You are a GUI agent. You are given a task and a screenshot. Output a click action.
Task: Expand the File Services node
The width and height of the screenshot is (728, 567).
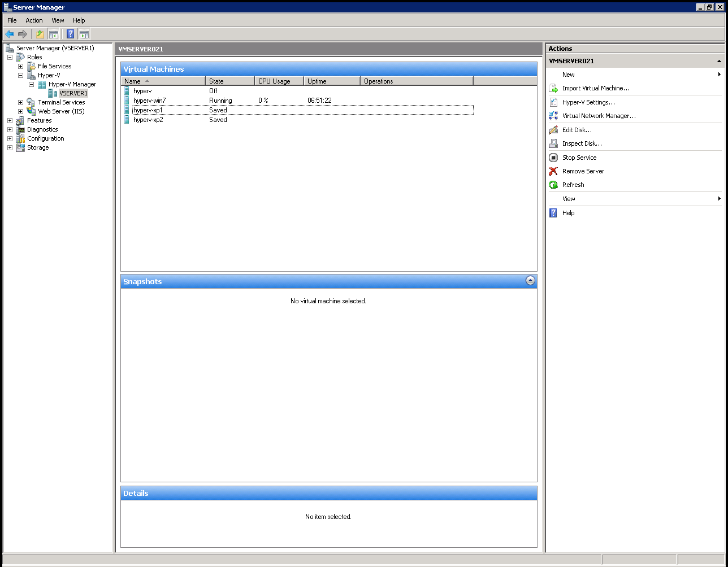20,66
